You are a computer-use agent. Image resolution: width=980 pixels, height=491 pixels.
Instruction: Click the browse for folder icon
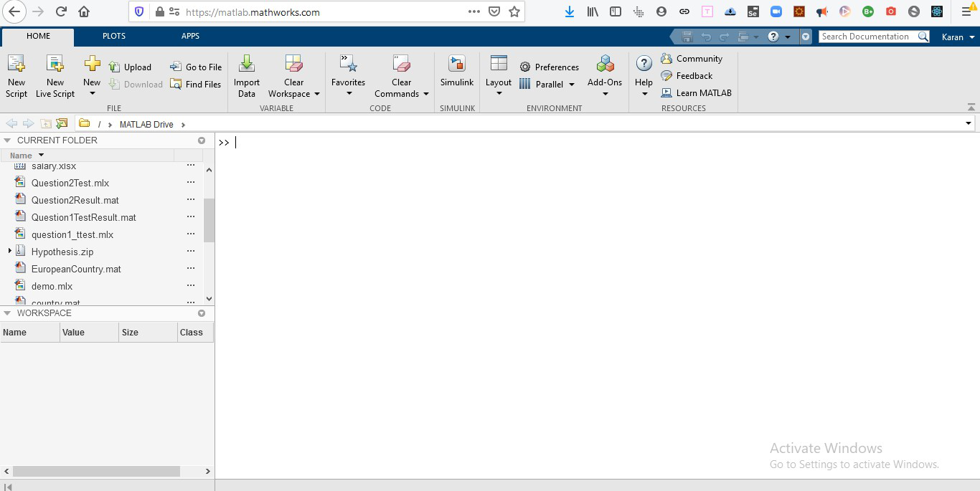tap(62, 123)
